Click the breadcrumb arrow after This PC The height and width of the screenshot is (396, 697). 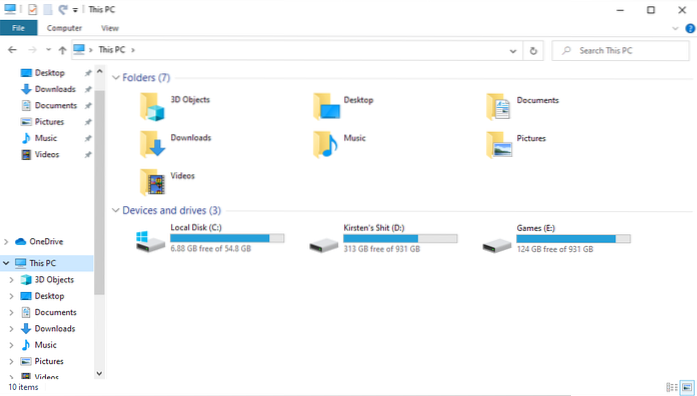pos(133,50)
